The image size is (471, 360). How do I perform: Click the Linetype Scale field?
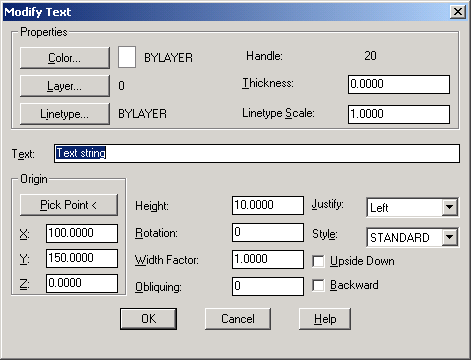pos(399,114)
